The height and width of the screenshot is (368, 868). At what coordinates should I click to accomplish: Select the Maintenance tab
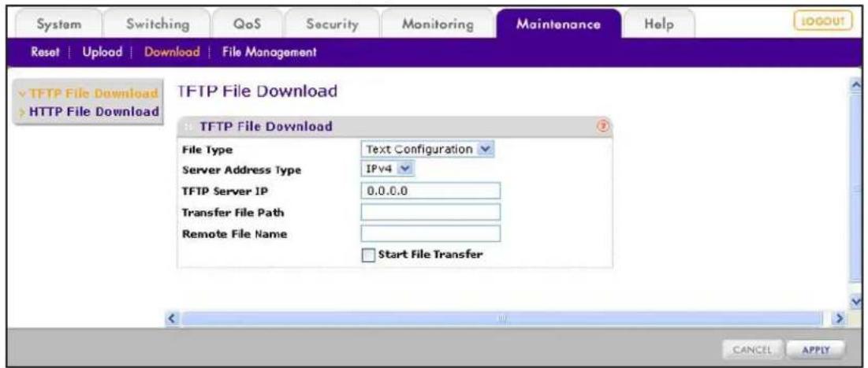point(558,24)
